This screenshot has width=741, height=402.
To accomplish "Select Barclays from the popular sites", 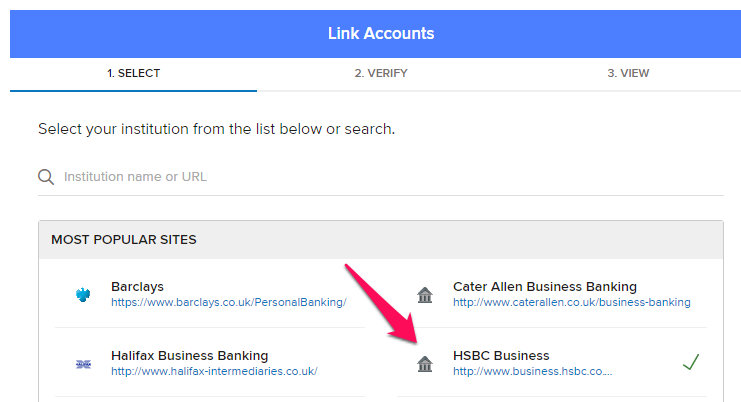I will 137,287.
